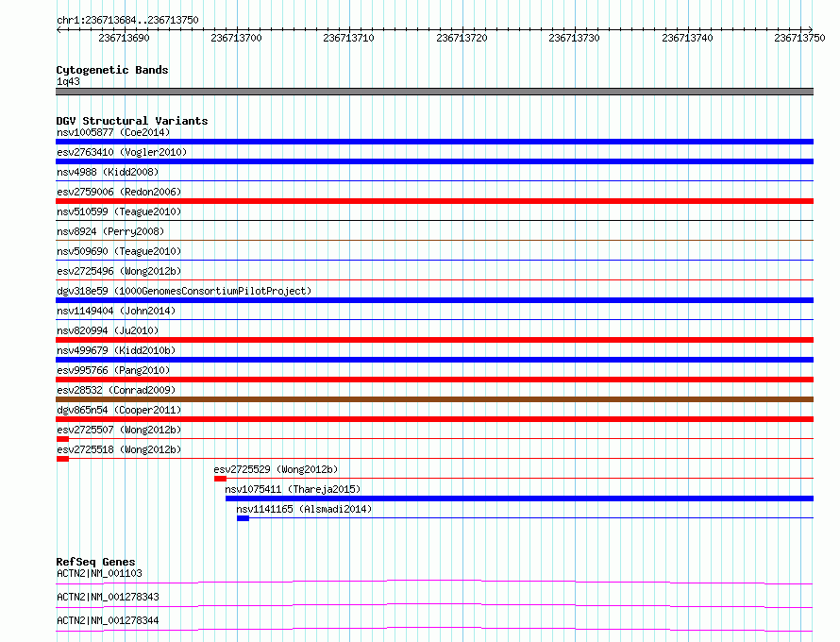Open variant nsv1005877 (Coe2014)
The width and height of the screenshot is (840, 642).
(113, 132)
